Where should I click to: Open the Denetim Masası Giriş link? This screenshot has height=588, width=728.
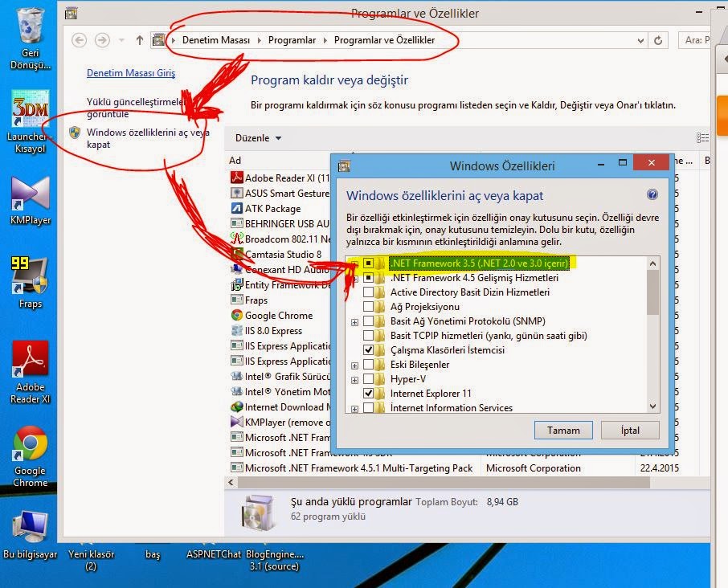coord(131,73)
